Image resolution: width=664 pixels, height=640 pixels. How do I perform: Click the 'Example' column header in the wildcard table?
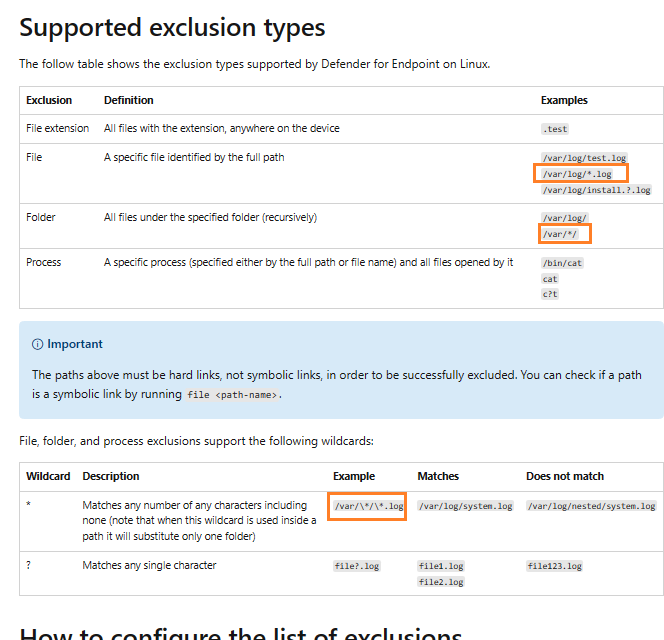click(354, 477)
